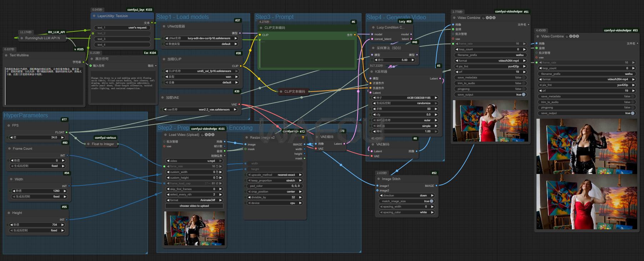Toggle pingpong on Video Combine #93
This screenshot has width=644, height=261.
click(x=632, y=107)
